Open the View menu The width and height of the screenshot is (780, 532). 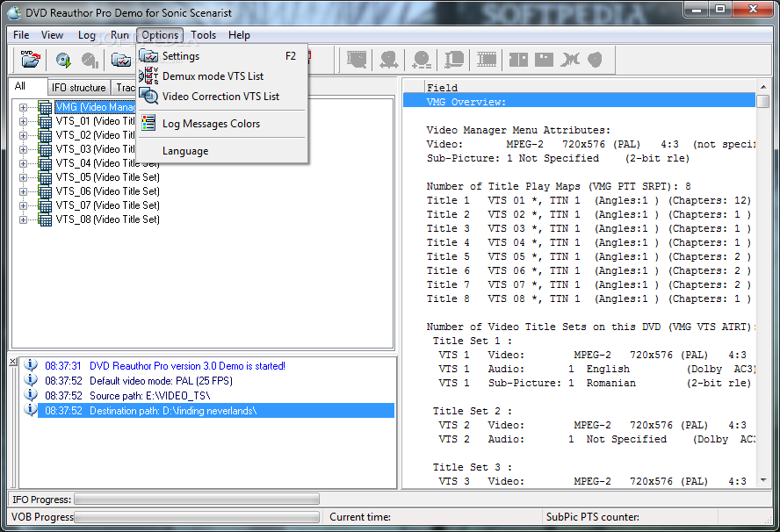pyautogui.click(x=52, y=35)
